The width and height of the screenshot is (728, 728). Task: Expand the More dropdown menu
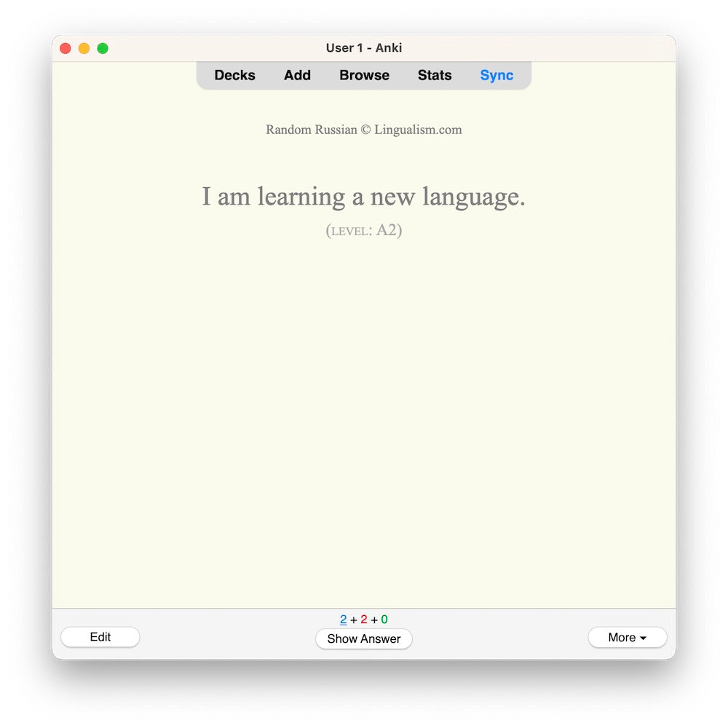point(627,637)
